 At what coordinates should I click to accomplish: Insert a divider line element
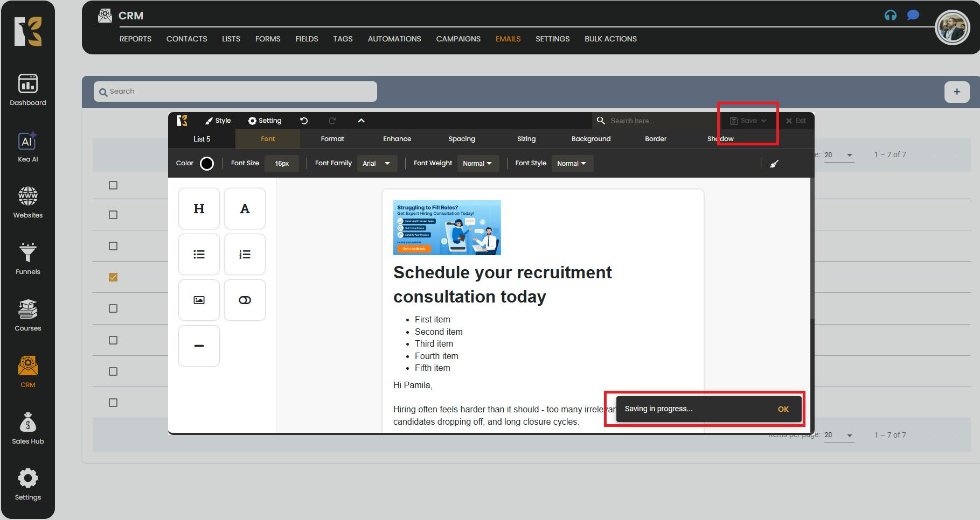[199, 346]
